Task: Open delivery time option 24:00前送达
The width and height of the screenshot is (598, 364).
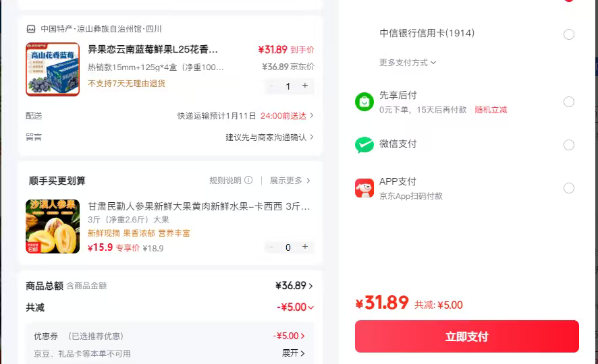Action: (x=286, y=116)
